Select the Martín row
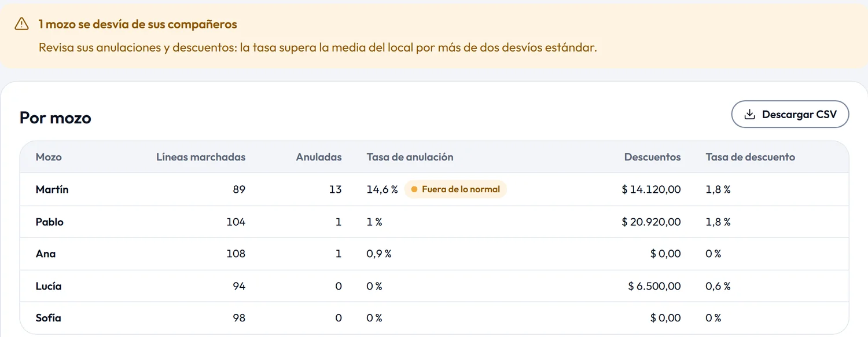Viewport: 868px width, 337px height. tap(434, 189)
